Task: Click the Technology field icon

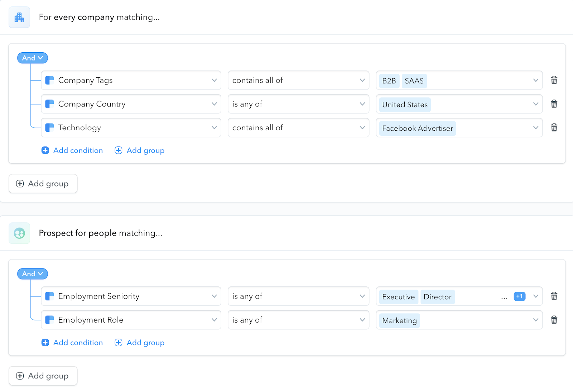Action: [x=49, y=127]
